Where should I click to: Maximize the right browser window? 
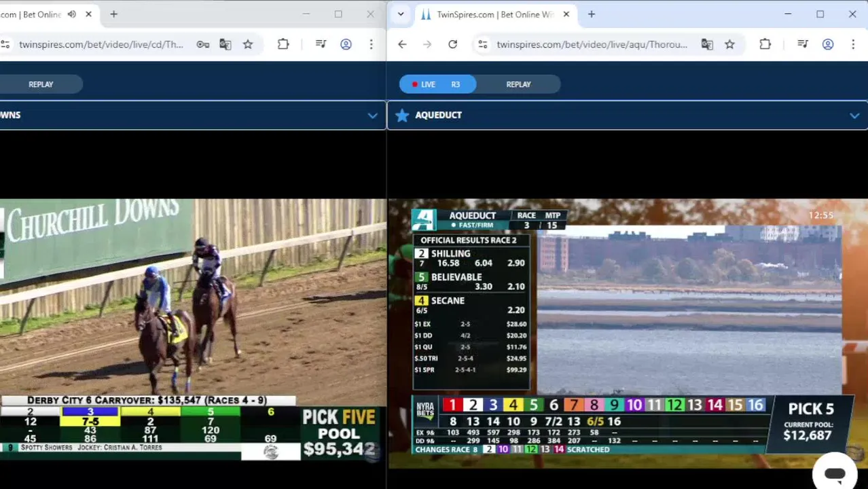(820, 14)
